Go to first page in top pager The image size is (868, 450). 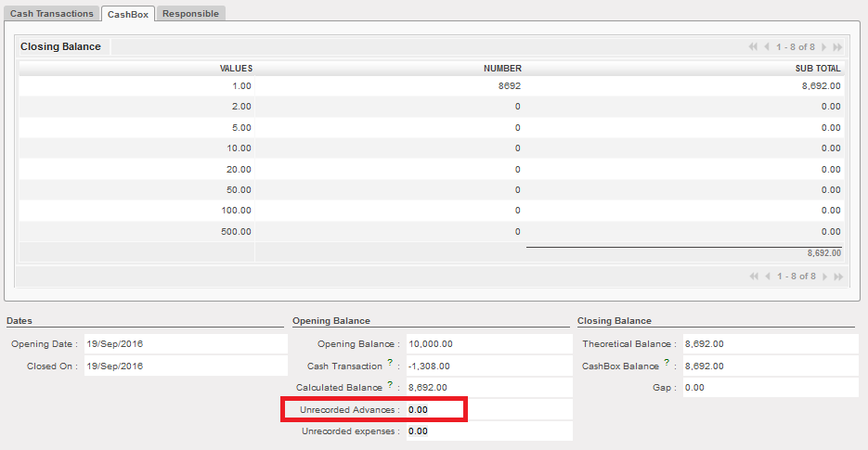click(753, 47)
